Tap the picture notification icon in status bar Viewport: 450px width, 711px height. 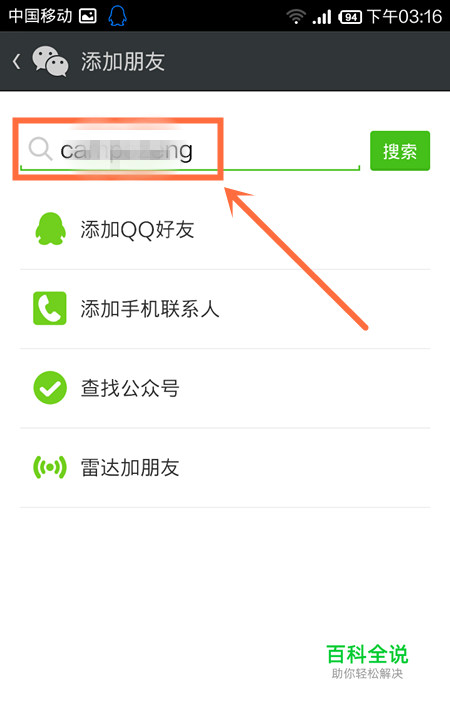coord(88,16)
